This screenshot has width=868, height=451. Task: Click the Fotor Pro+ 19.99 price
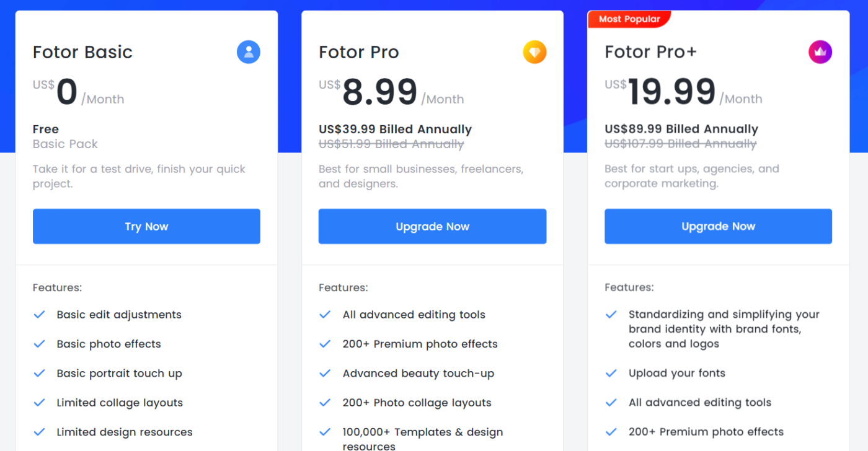point(671,93)
